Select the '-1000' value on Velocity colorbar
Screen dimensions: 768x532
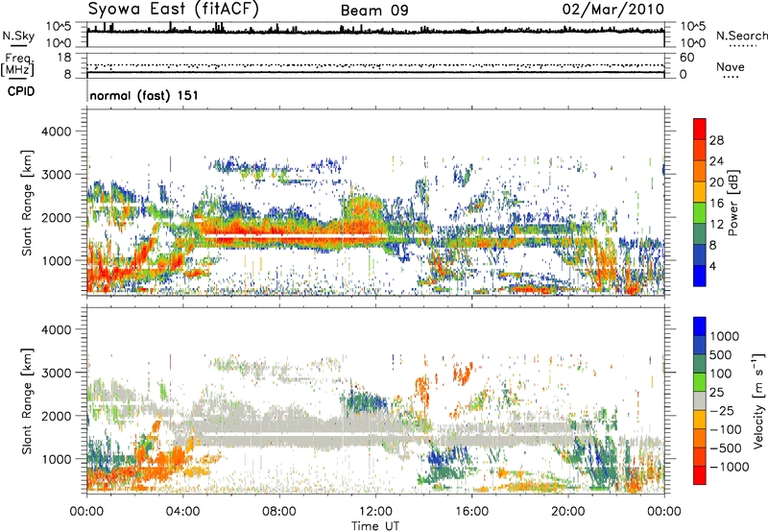click(x=730, y=467)
